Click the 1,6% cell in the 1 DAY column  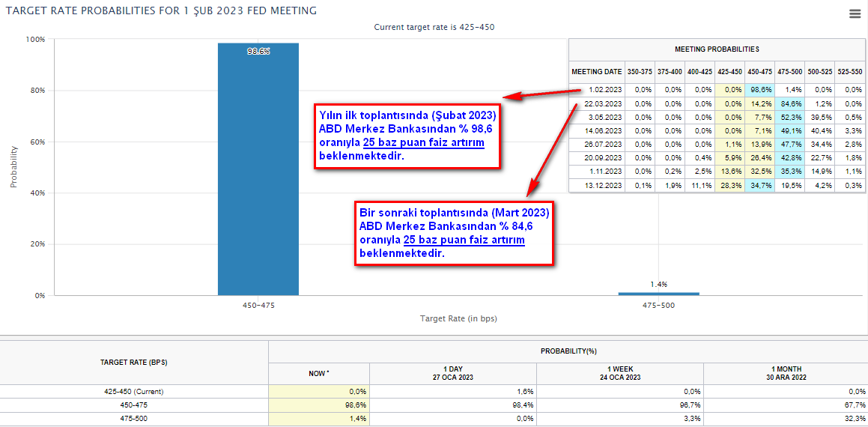453,392
